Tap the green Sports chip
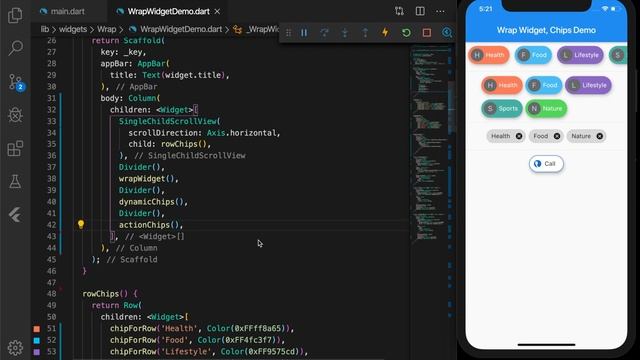This screenshot has height=360, width=640. [x=502, y=109]
